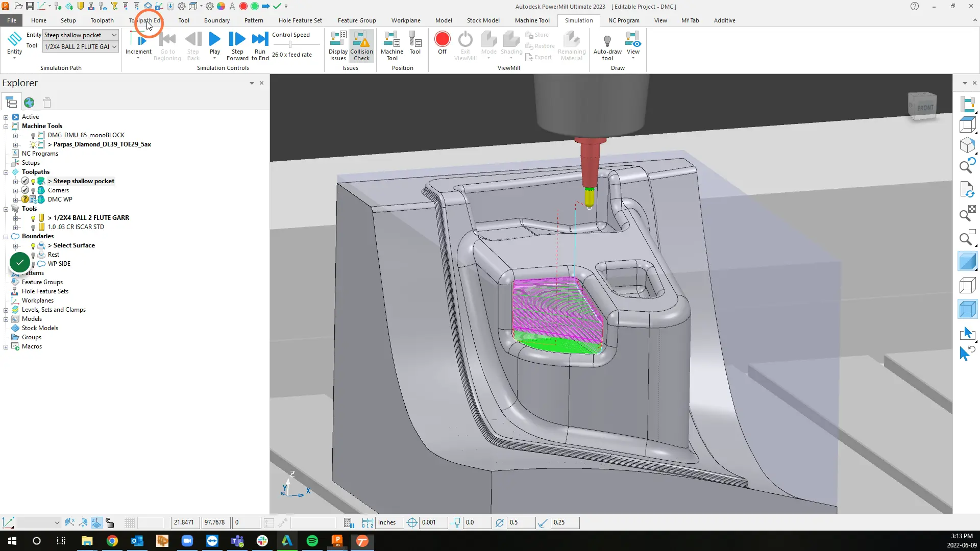Toggle lightbulb of Rest boundary

pos(33,255)
